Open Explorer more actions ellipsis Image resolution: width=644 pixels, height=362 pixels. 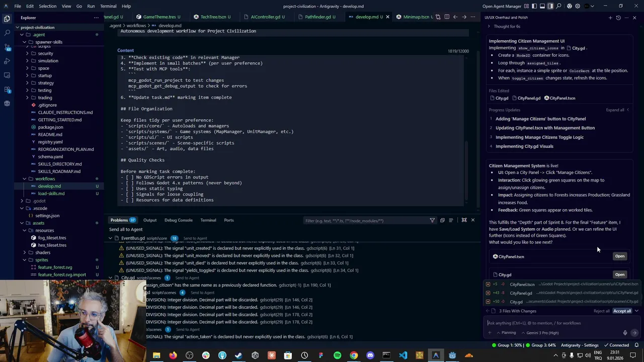coord(96,18)
